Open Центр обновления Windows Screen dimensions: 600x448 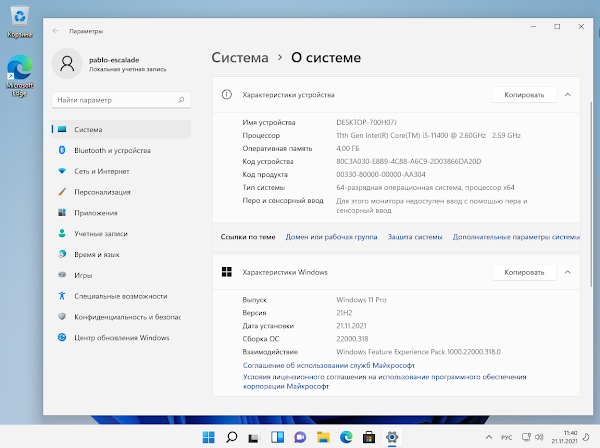[x=121, y=337]
